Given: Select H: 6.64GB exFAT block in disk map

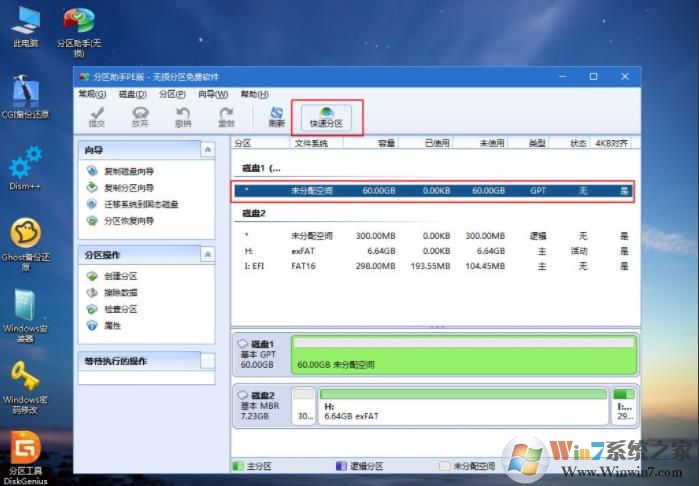Looking at the screenshot, I should coord(464,406).
